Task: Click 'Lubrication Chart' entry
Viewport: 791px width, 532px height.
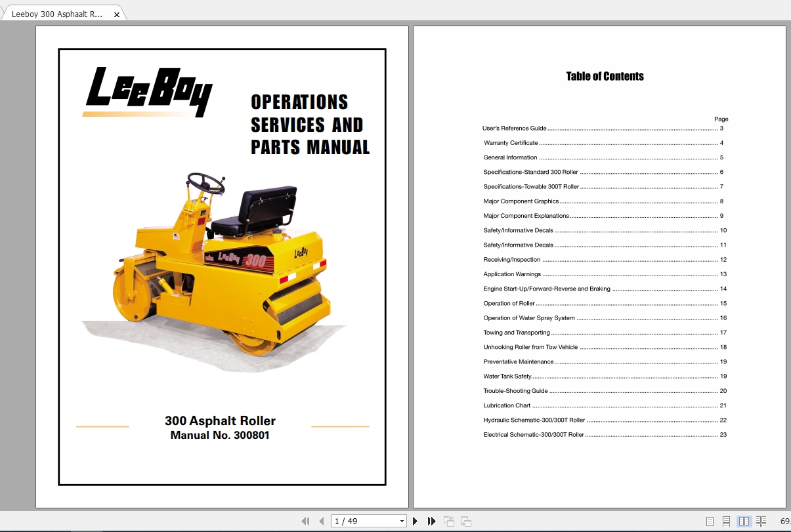Action: pyautogui.click(x=604, y=405)
